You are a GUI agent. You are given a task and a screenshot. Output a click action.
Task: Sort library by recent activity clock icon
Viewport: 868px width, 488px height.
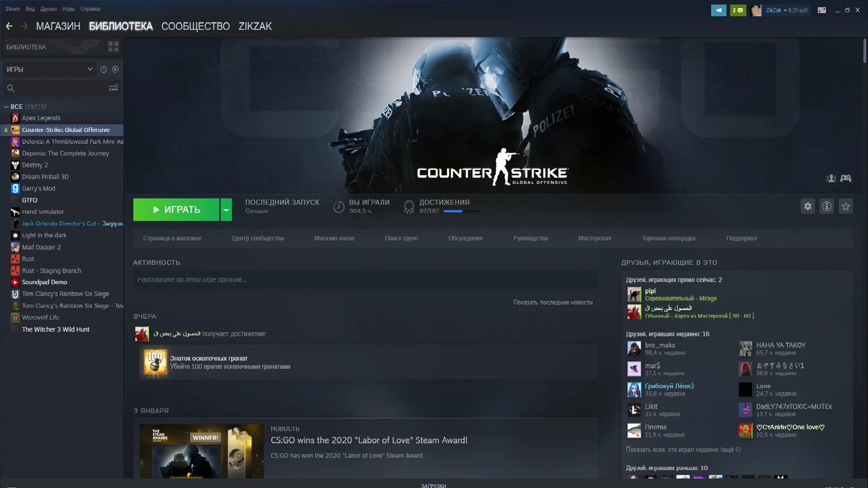[x=104, y=69]
